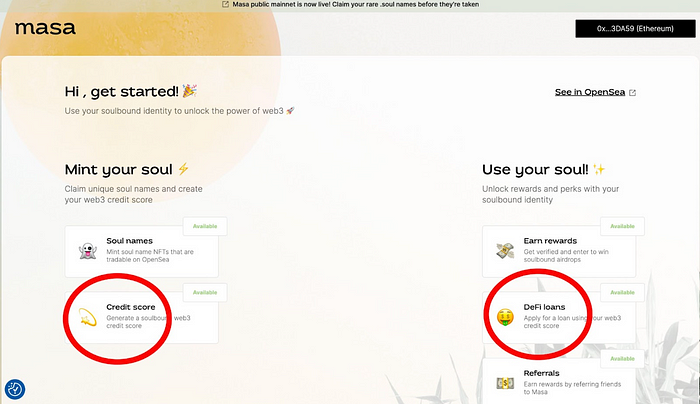Click the flying money Earn rewards icon
This screenshot has height=404, width=700.
pos(505,250)
